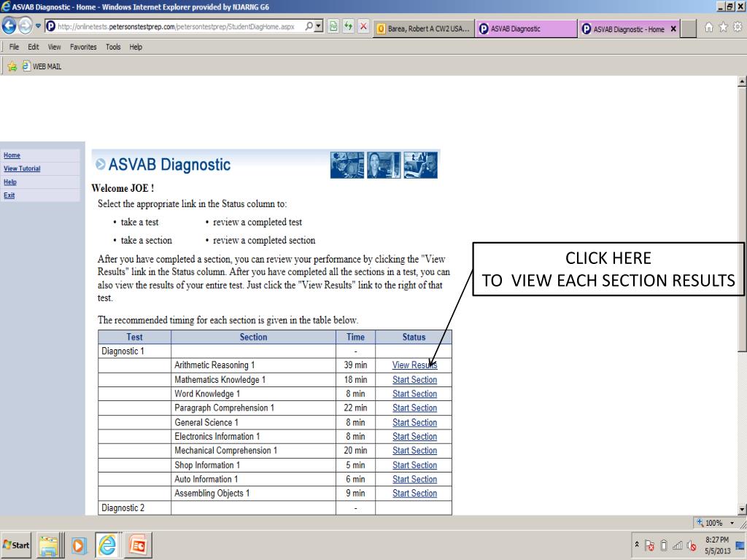Start Section for Auto Information 1

click(x=414, y=479)
